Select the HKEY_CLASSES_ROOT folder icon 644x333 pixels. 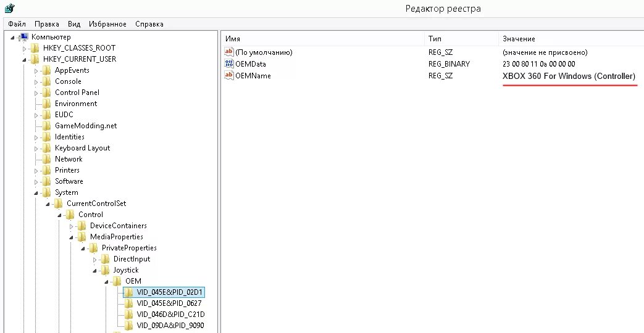pyautogui.click(x=35, y=48)
